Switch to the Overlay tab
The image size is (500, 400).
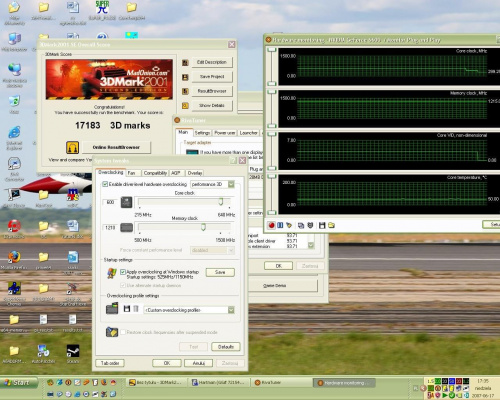click(195, 173)
